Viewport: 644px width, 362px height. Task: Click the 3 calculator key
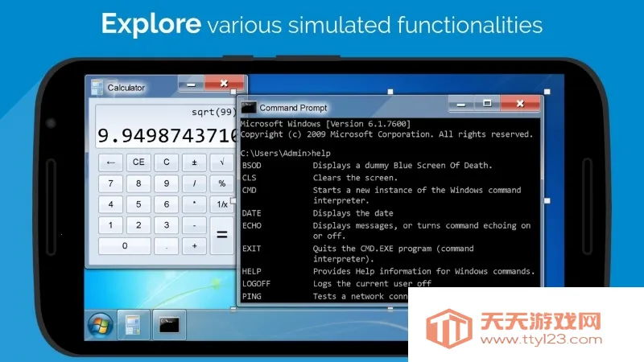coord(167,225)
